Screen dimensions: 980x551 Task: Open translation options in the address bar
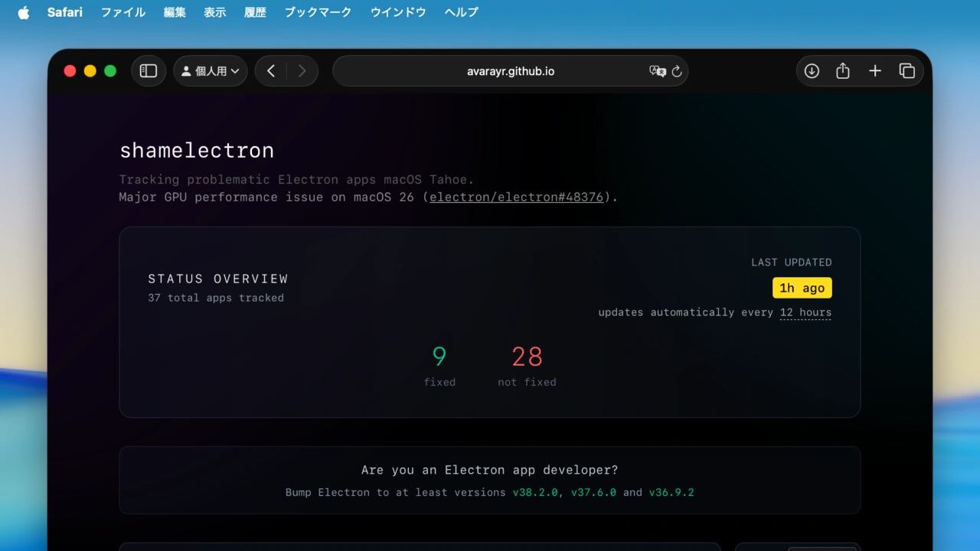657,71
